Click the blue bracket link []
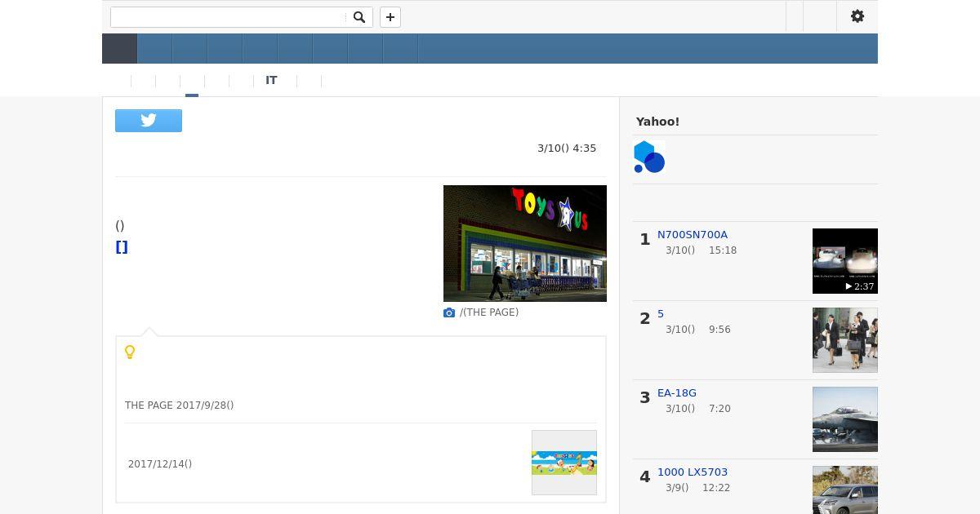980x514 pixels. (x=122, y=247)
